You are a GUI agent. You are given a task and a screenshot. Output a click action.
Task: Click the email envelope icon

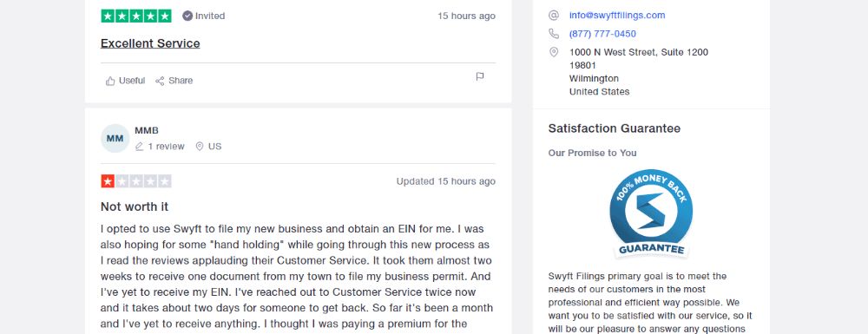(554, 16)
